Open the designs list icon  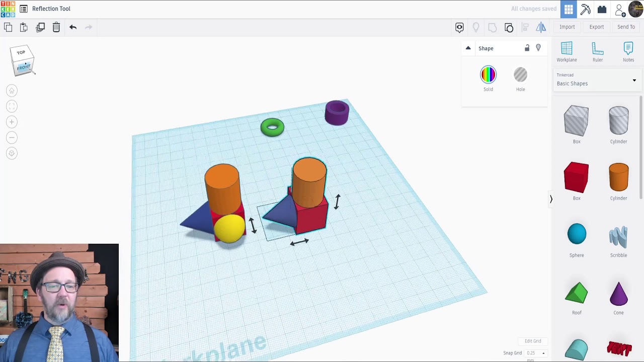(x=24, y=9)
